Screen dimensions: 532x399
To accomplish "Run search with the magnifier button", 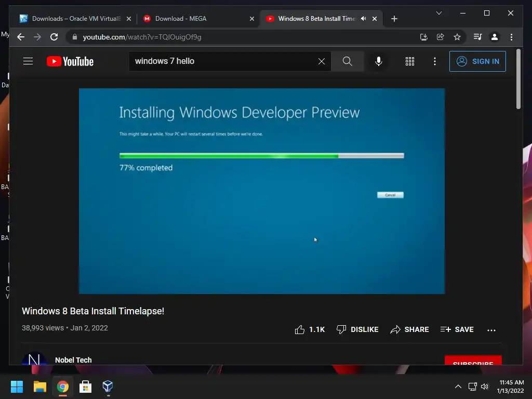I will 348,61.
